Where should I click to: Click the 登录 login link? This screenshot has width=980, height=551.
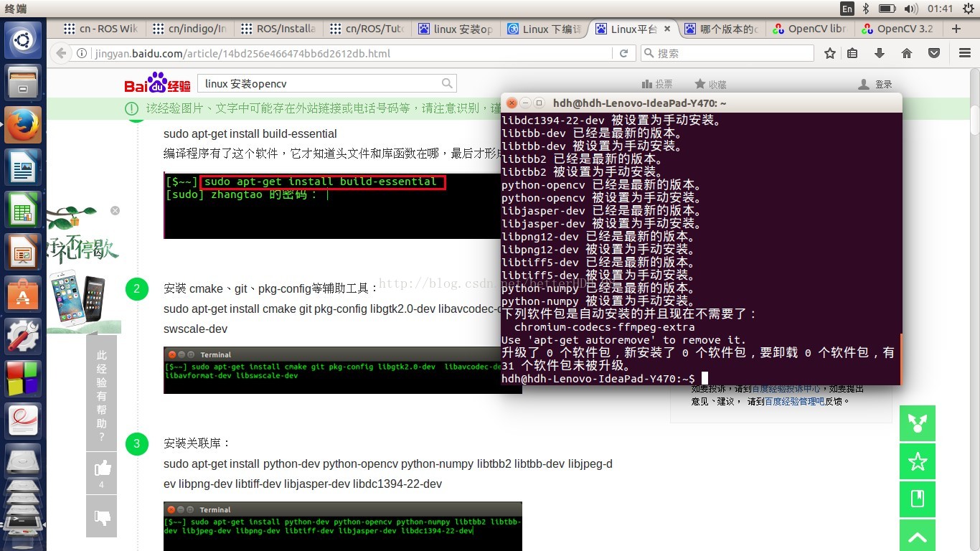coord(875,84)
